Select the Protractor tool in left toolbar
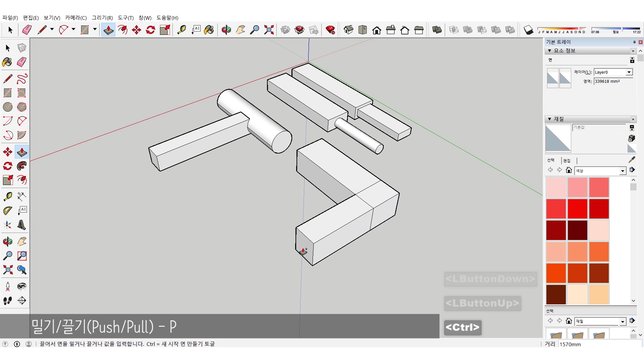This screenshot has width=644, height=362. tap(8, 211)
